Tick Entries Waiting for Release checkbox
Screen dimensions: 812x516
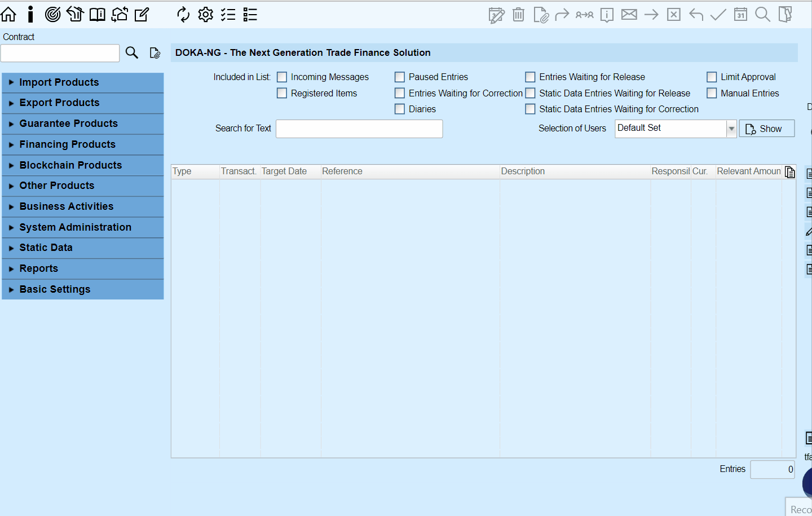[530, 77]
